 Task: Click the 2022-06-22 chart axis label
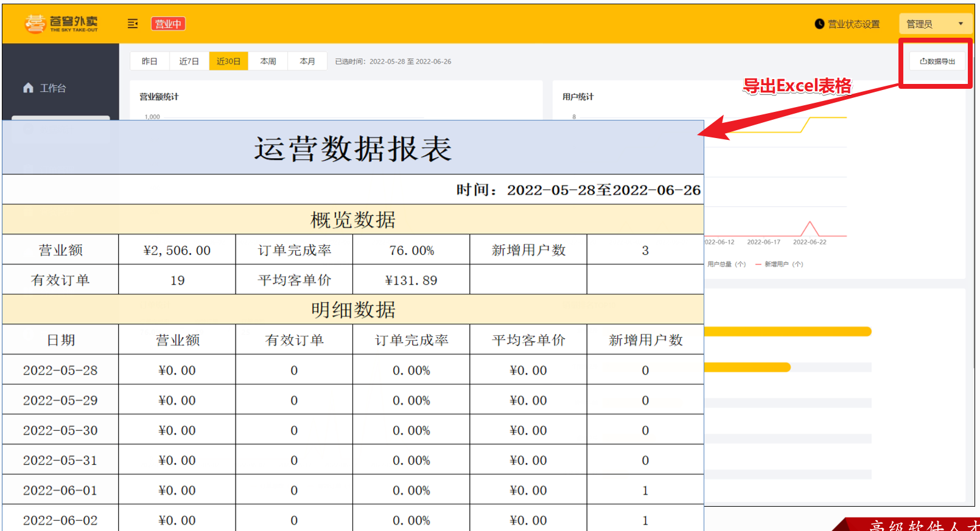click(810, 242)
